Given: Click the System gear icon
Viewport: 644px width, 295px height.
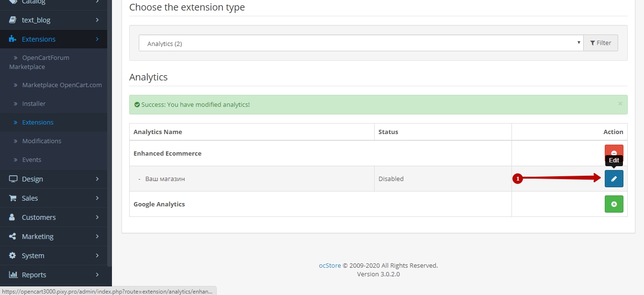Looking at the screenshot, I should pos(12,256).
